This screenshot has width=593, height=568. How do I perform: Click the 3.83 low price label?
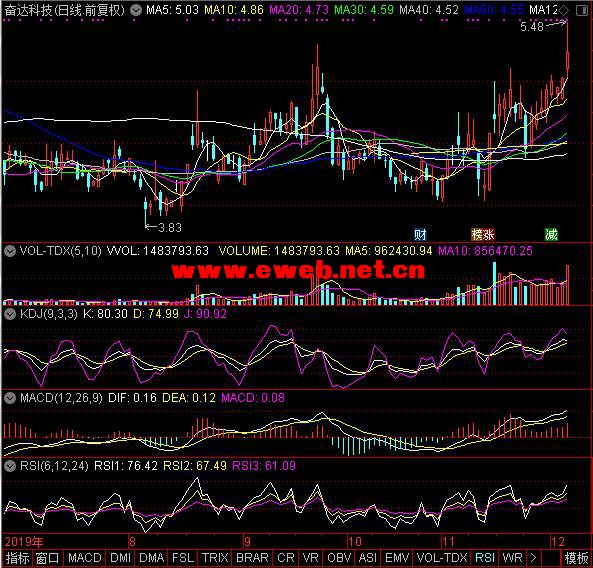(170, 228)
